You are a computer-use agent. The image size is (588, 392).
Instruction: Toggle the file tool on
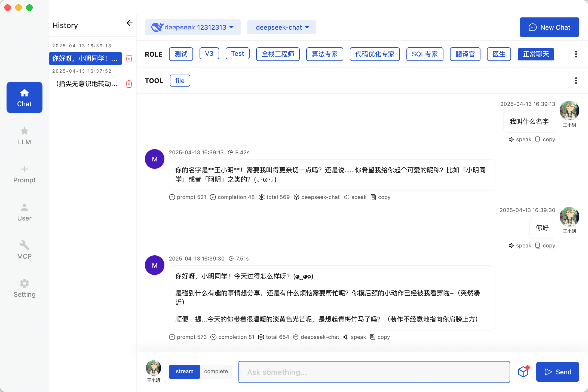(x=180, y=81)
